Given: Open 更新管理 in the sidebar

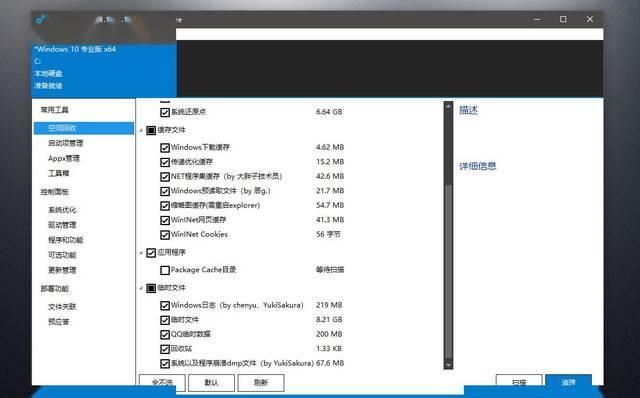Looking at the screenshot, I should 62,270.
